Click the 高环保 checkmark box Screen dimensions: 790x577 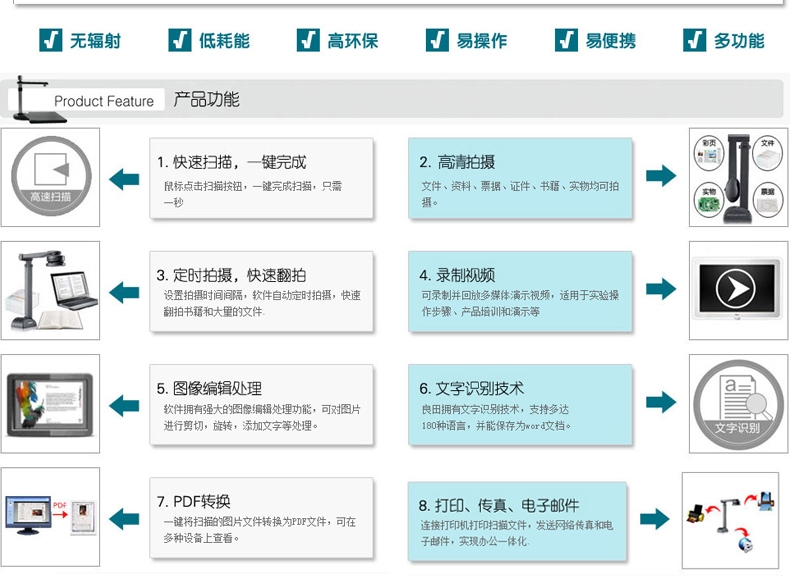click(x=309, y=40)
